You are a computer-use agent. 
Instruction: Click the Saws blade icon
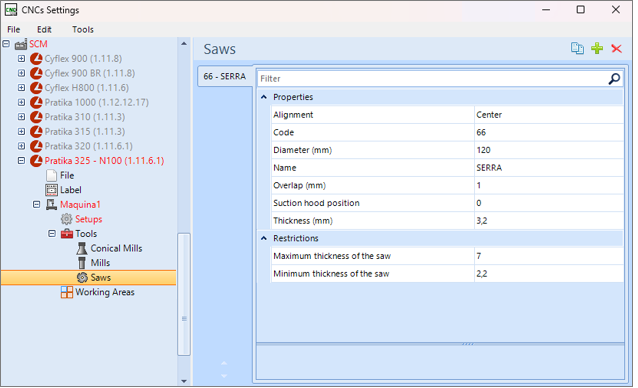[x=82, y=277]
